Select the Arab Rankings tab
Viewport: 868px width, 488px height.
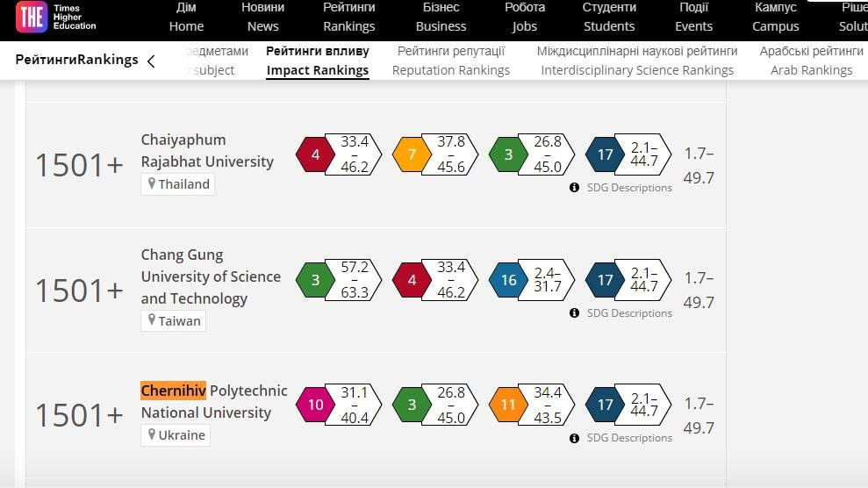(x=811, y=61)
